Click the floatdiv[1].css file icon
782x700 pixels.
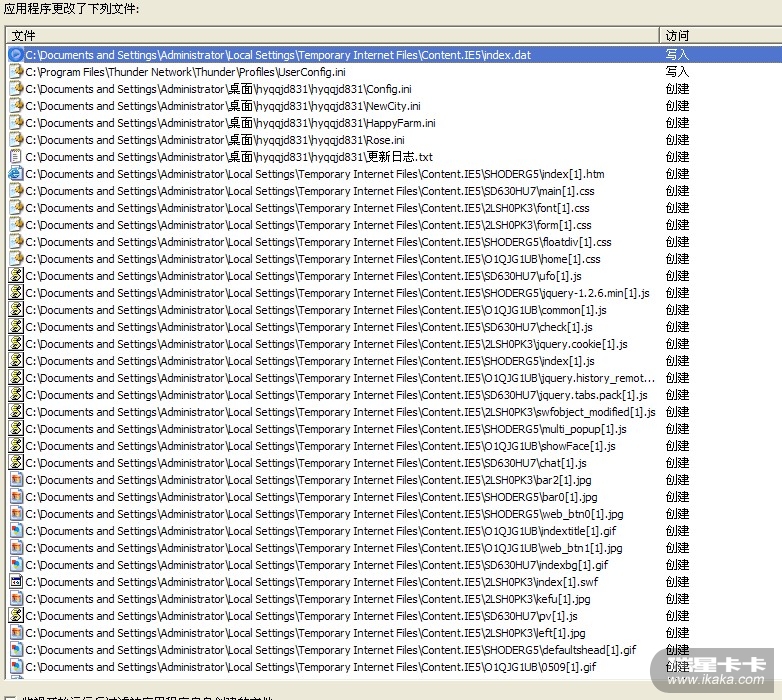[x=16, y=241]
